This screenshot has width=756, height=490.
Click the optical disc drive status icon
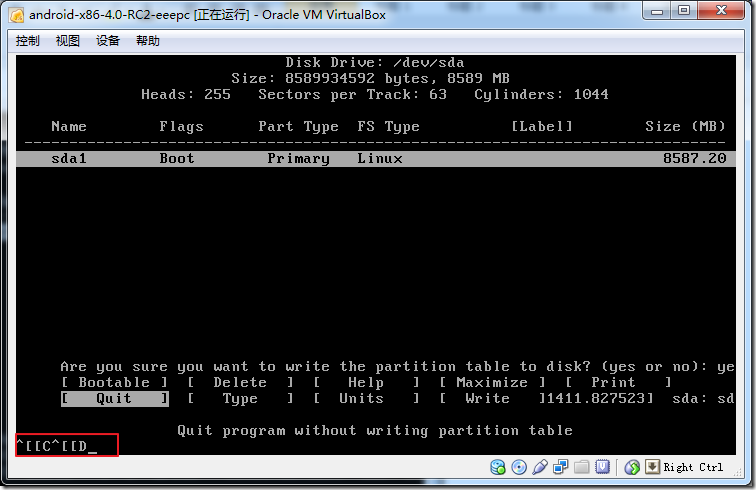(x=519, y=467)
